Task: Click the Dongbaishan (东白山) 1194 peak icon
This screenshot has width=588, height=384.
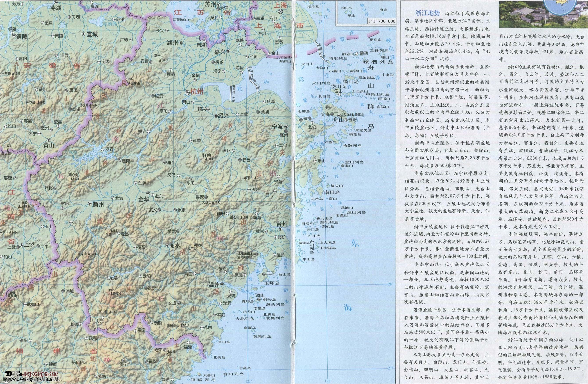Action: [x=206, y=159]
